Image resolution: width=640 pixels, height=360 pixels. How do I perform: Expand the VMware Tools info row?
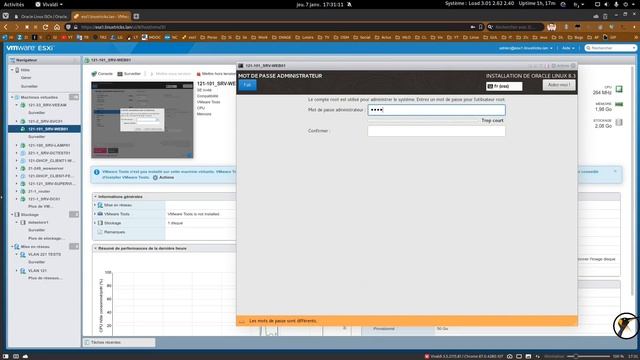[x=95, y=214]
